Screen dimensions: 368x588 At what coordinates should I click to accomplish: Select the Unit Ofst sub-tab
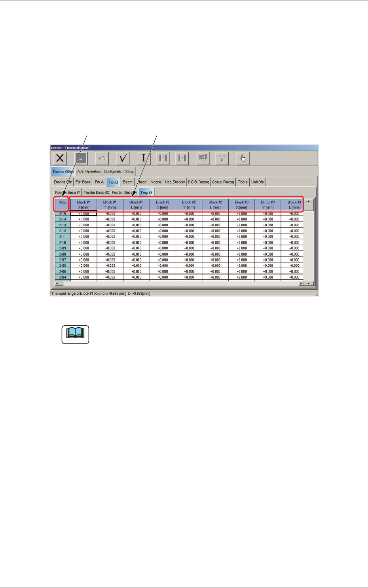tap(258, 182)
